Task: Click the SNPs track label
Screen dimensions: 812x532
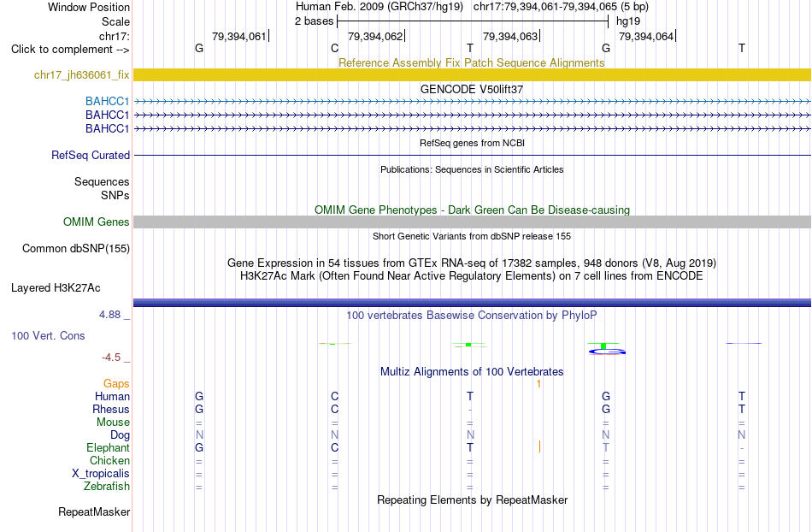Action: (115, 195)
